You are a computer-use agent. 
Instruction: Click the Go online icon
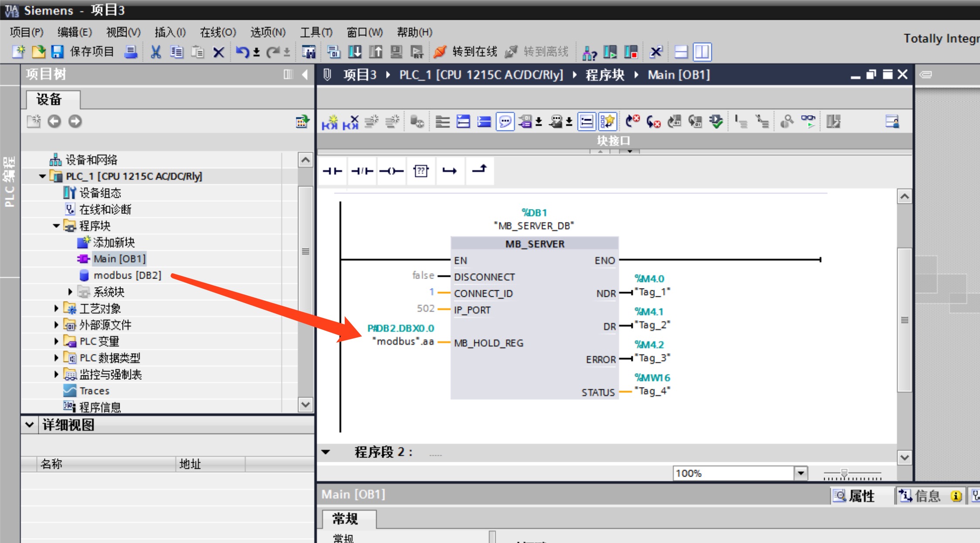[x=440, y=52]
